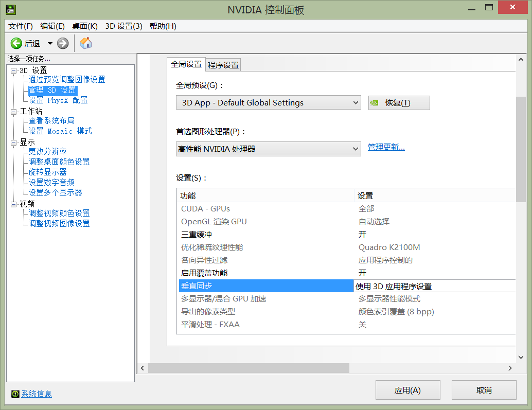Open the 系统信息 link
532x410 pixels.
coord(37,394)
